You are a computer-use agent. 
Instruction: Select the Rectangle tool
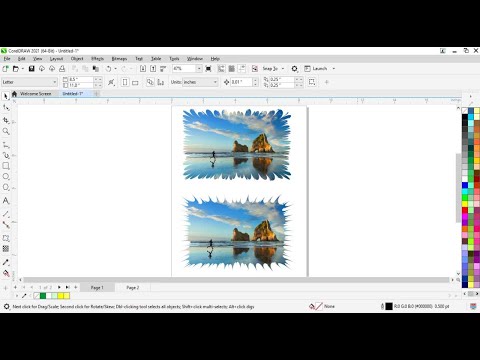(x=6, y=166)
